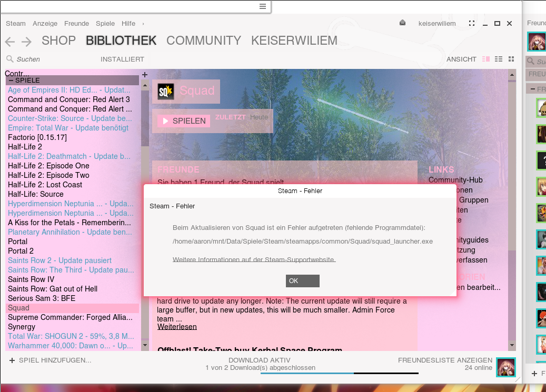Viewport: 546px width, 392px height.
Task: Click the plus icon beside SPIEL HINZUFÜGEN
Action: pyautogui.click(x=12, y=360)
